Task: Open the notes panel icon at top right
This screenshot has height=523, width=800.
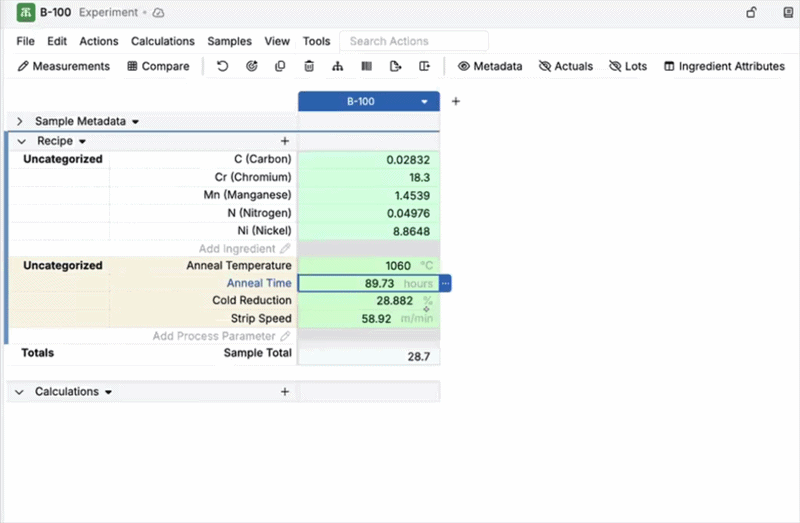Action: 788,12
